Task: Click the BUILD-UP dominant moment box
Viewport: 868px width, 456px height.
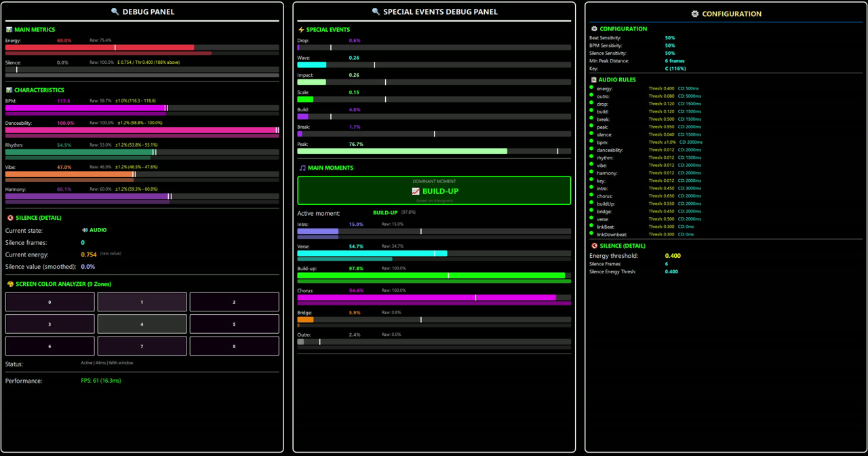Action: click(x=434, y=191)
